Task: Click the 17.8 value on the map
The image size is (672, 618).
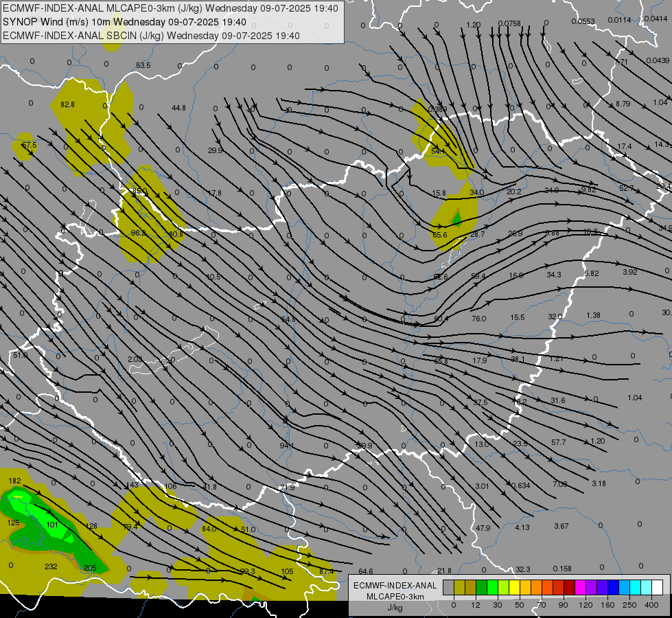Action: pyautogui.click(x=214, y=193)
